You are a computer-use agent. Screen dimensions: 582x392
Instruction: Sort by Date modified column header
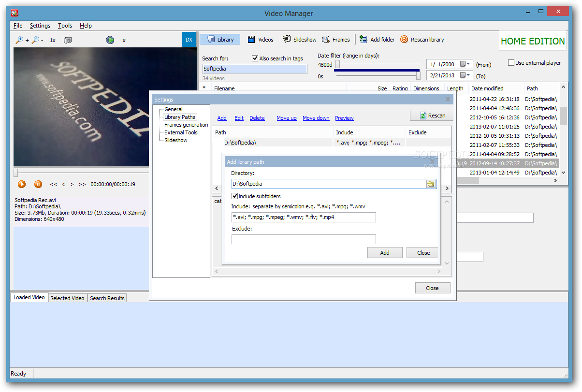(x=497, y=88)
